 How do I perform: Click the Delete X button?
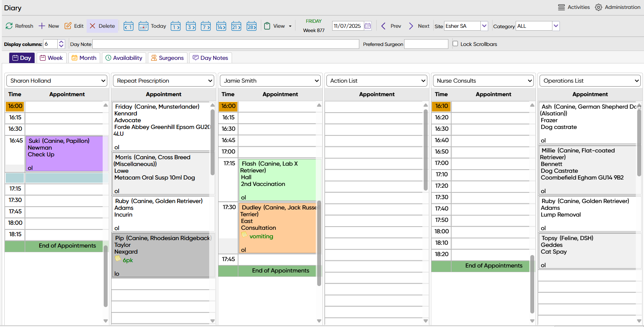[102, 26]
